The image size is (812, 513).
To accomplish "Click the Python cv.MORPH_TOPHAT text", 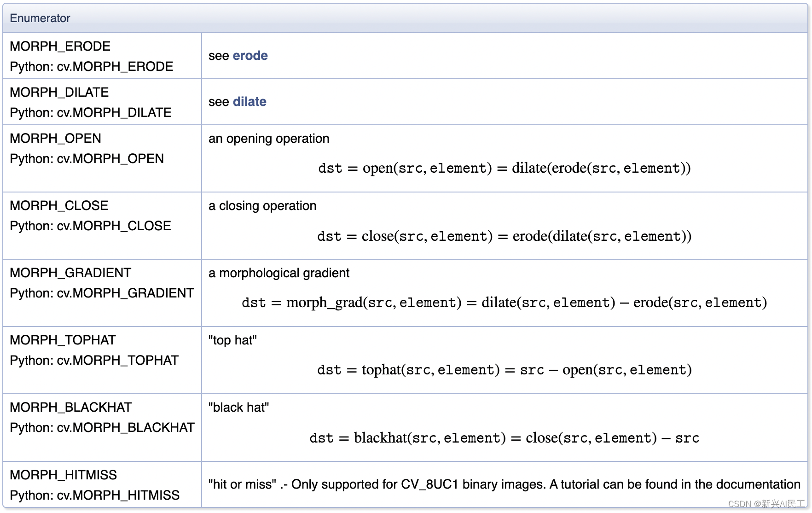I will pos(94,360).
